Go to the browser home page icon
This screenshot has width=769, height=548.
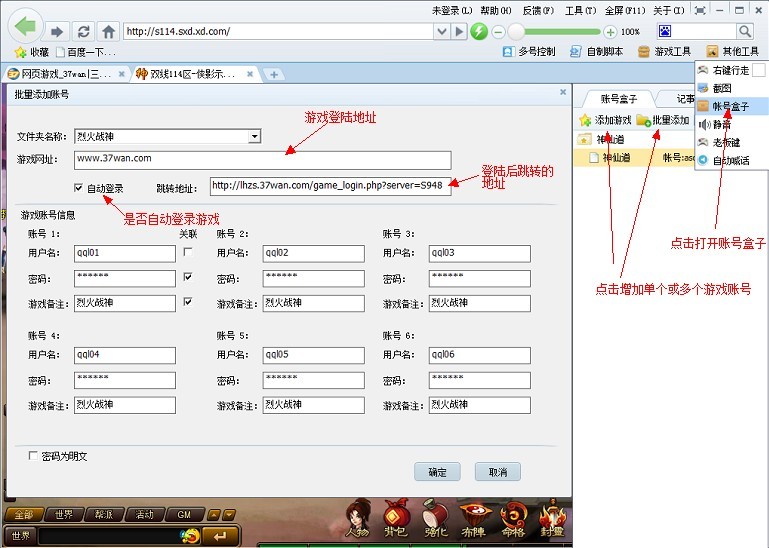pos(108,32)
